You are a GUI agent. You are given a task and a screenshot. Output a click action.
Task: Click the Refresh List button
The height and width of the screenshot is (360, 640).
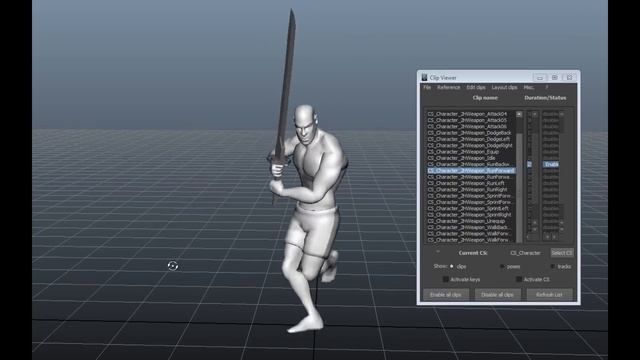tap(549, 294)
